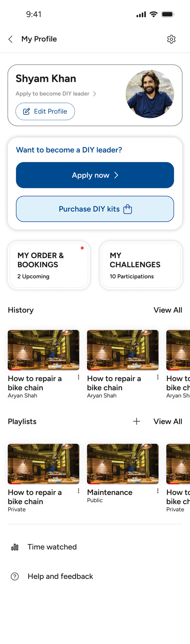190x644 pixels.
Task: Click the Apply now button
Action: coord(95,175)
